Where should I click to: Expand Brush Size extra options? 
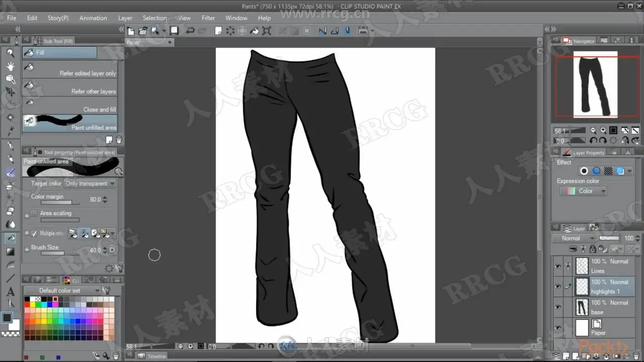coord(27,250)
